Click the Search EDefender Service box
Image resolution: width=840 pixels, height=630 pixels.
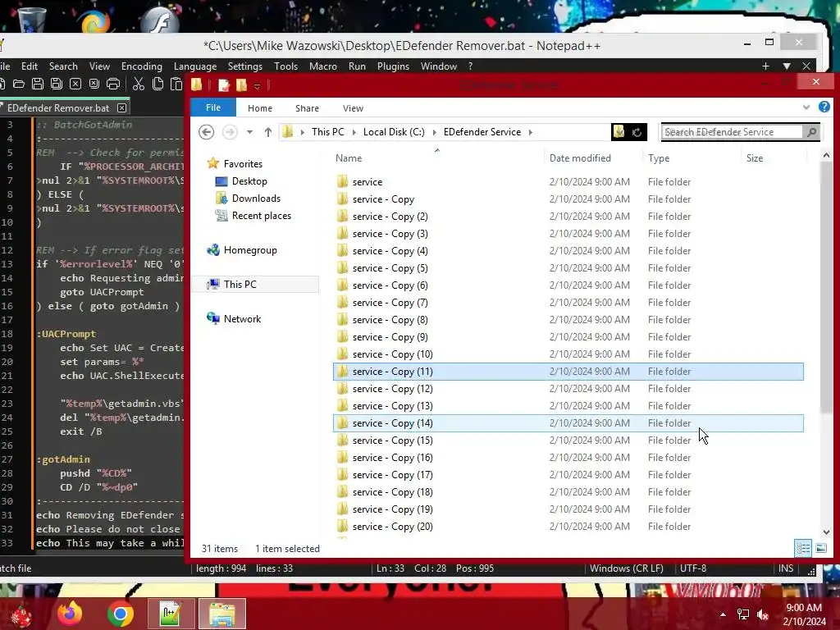pyautogui.click(x=733, y=132)
